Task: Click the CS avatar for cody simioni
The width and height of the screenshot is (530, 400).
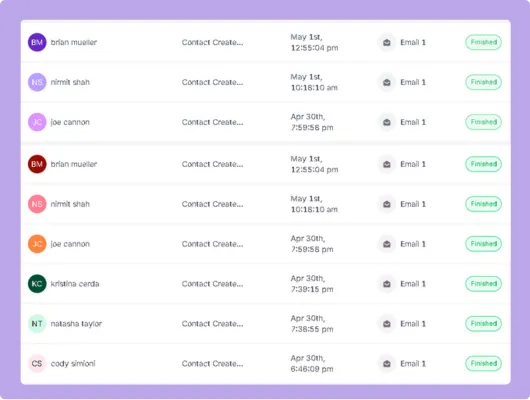Action: pyautogui.click(x=37, y=363)
